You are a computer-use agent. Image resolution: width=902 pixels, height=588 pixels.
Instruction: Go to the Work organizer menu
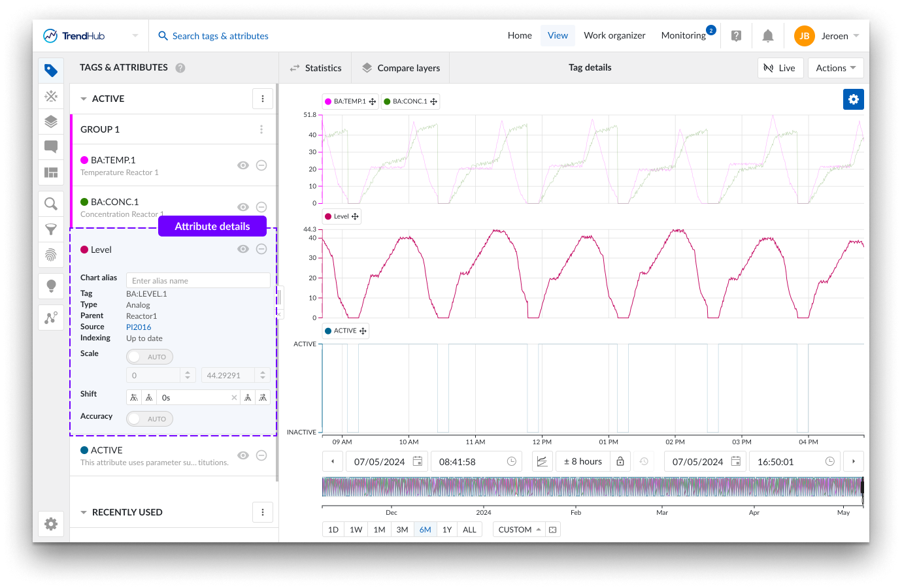click(x=614, y=36)
